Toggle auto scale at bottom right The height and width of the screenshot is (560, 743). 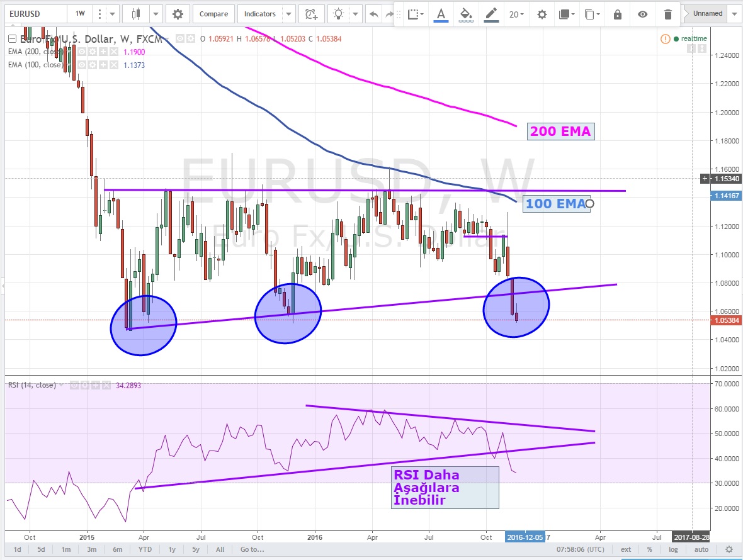[701, 549]
